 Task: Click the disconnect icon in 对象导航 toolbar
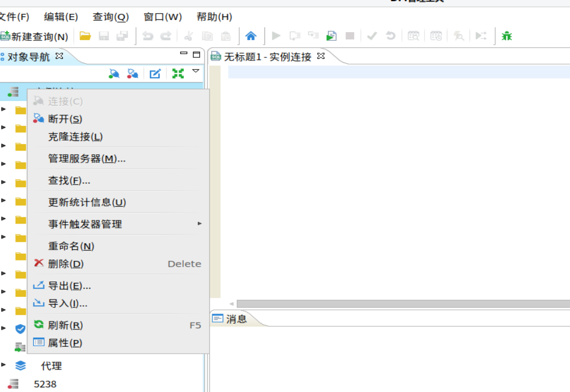click(133, 73)
